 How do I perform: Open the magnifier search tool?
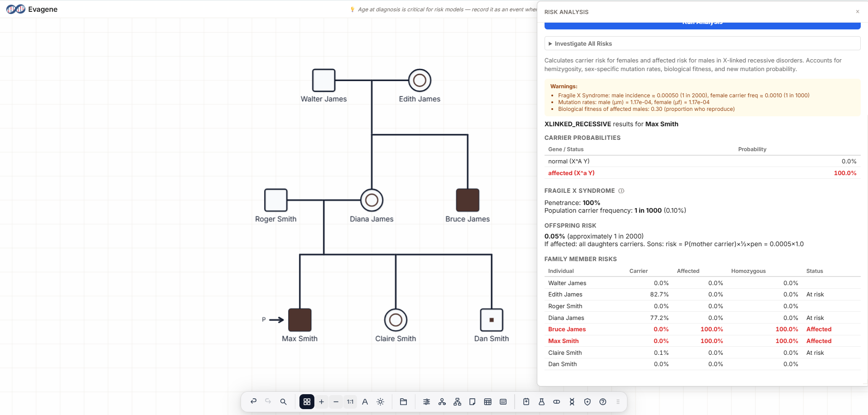(x=283, y=401)
